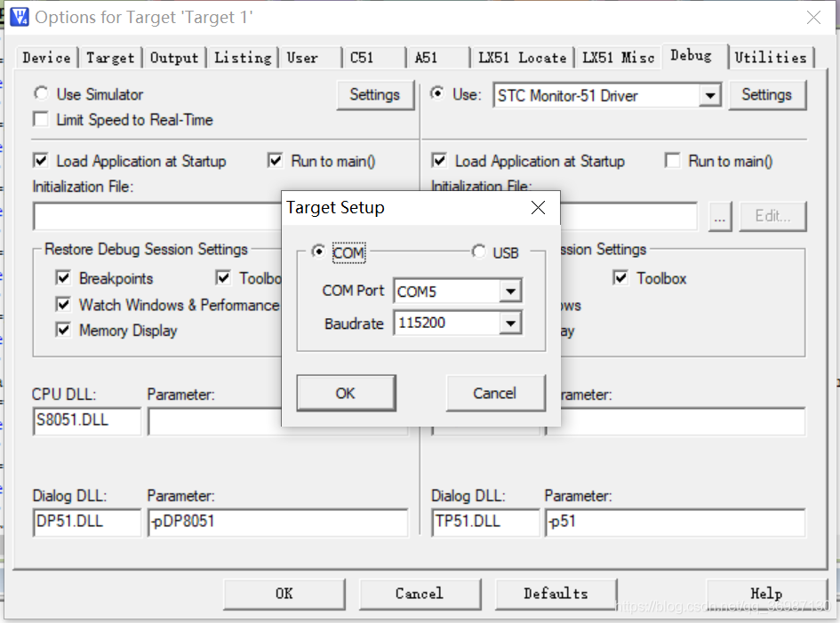The width and height of the screenshot is (840, 623).
Task: Switch to the Device tab
Action: coord(46,57)
